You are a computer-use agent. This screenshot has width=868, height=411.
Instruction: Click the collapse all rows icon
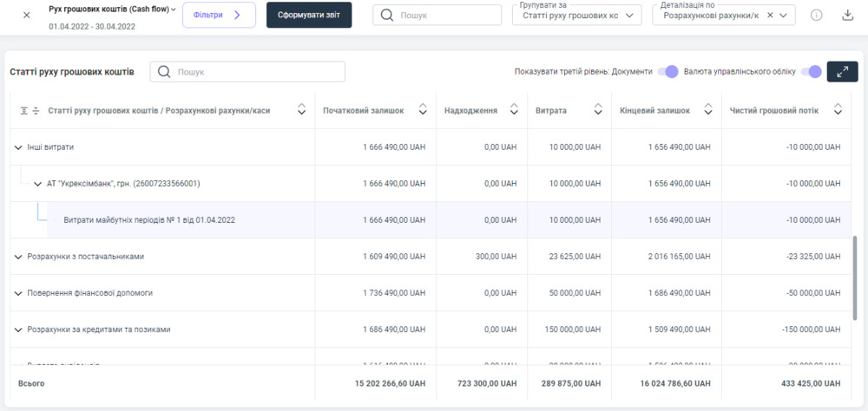[36, 110]
